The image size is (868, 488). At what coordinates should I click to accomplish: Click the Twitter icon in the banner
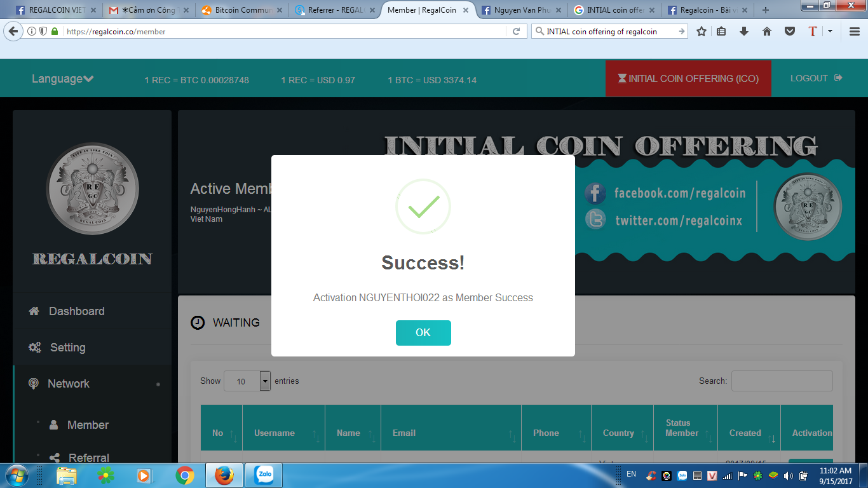click(595, 219)
